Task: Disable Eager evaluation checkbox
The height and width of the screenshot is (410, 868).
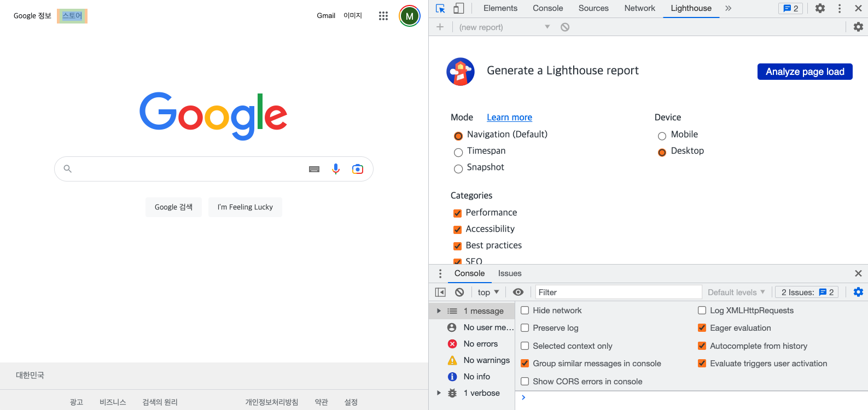Action: (x=702, y=328)
